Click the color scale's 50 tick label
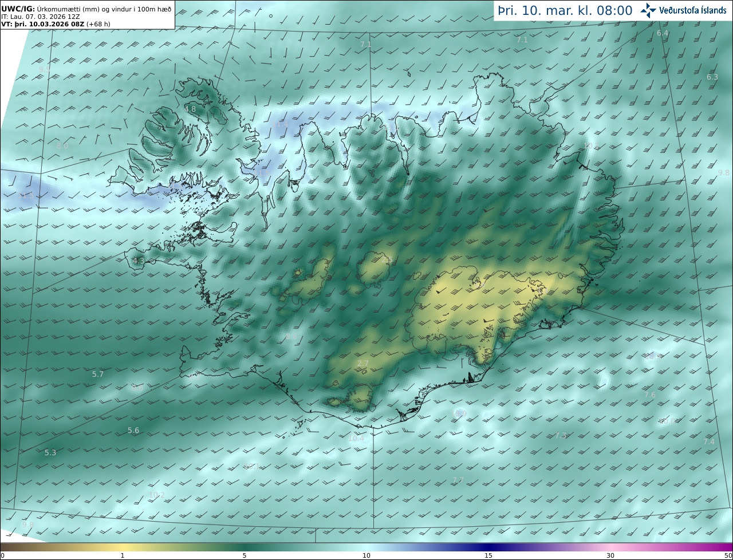 728,555
